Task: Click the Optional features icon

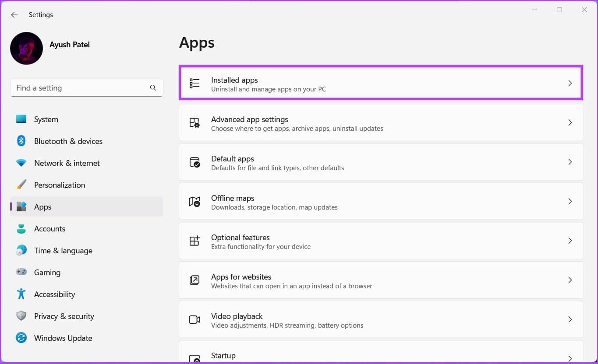Action: coord(195,241)
